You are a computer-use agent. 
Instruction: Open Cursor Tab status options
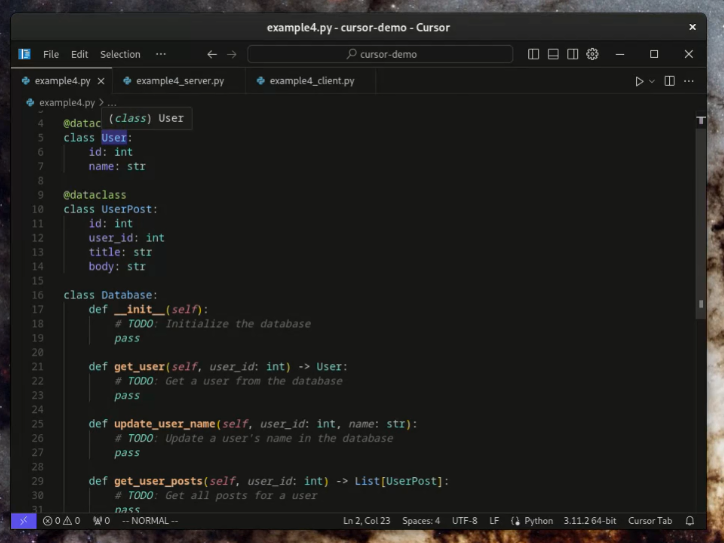pos(650,521)
